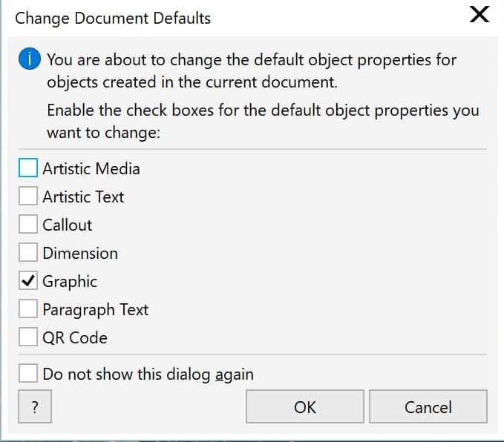Dismiss the dialog with Cancel
This screenshot has width=504, height=442.
(428, 406)
